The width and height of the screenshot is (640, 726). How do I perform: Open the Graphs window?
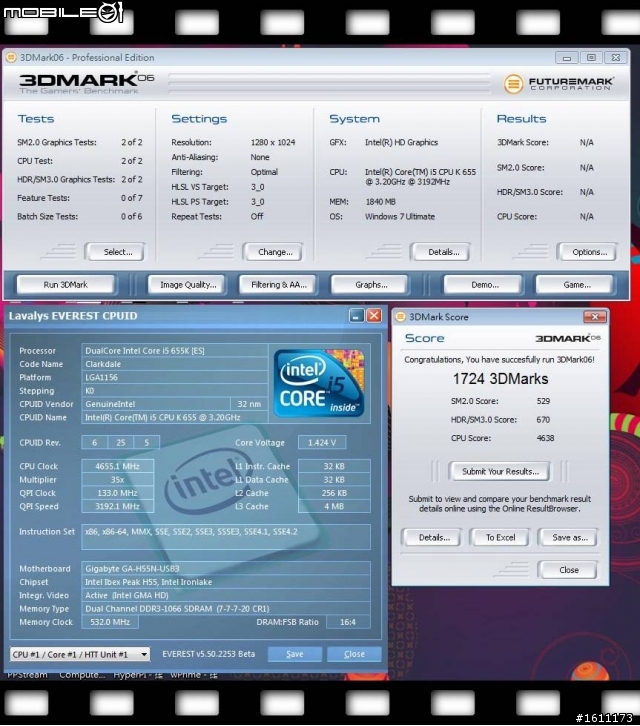[371, 285]
